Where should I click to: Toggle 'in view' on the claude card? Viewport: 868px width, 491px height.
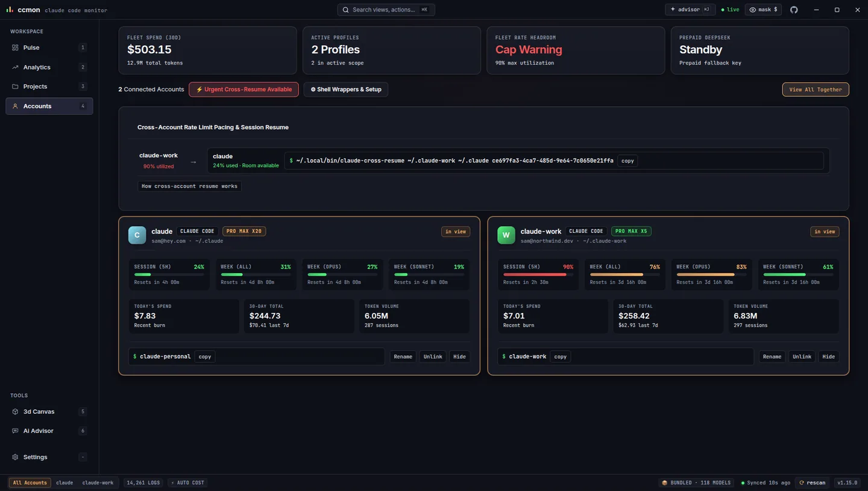click(x=456, y=232)
